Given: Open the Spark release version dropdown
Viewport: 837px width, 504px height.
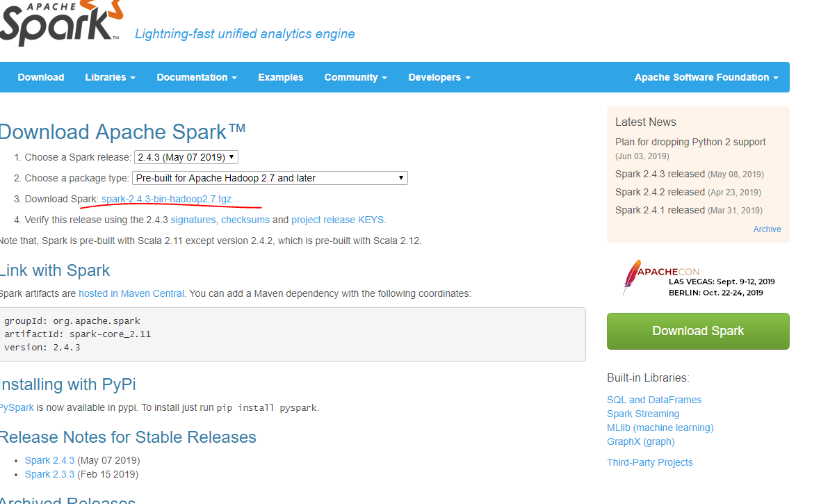Looking at the screenshot, I should point(186,157).
